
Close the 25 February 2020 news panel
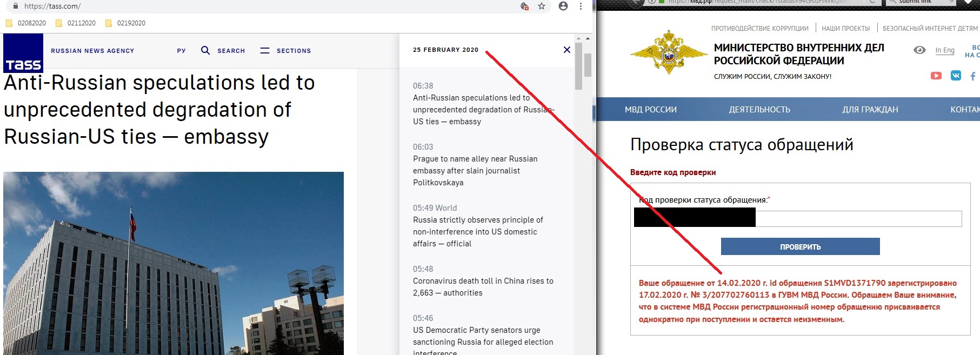(566, 50)
